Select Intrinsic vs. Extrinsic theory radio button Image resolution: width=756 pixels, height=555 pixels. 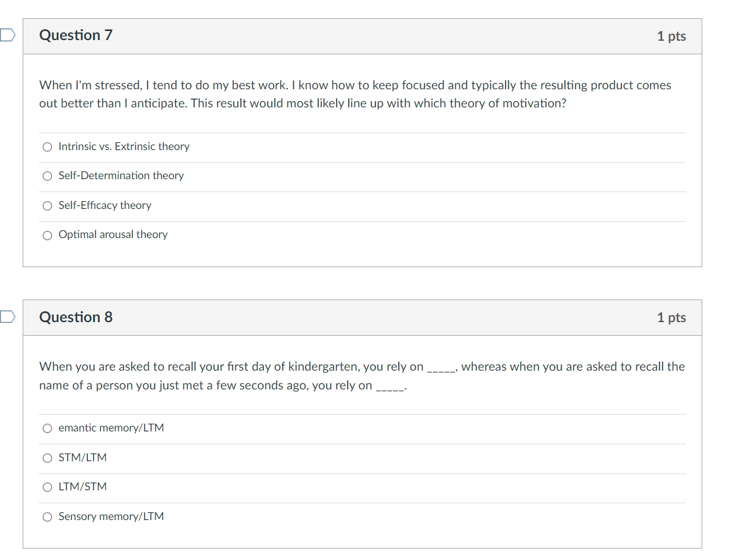47,147
